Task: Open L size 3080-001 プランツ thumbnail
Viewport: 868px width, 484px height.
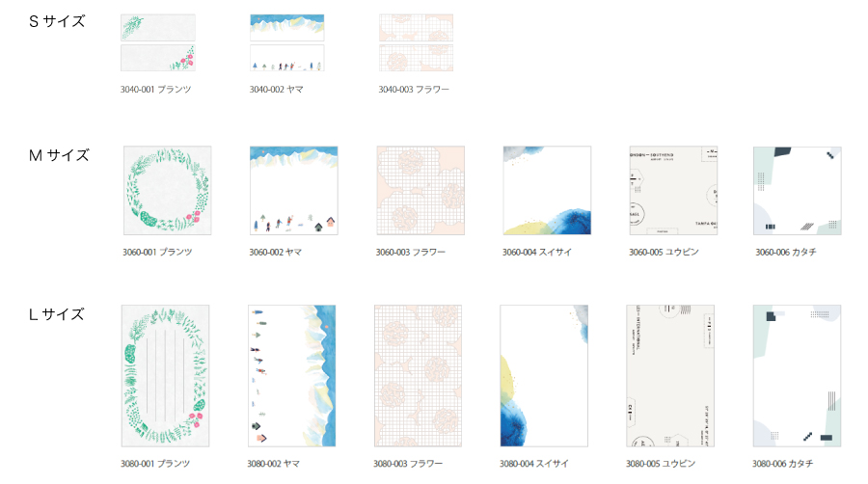Action: click(166, 375)
